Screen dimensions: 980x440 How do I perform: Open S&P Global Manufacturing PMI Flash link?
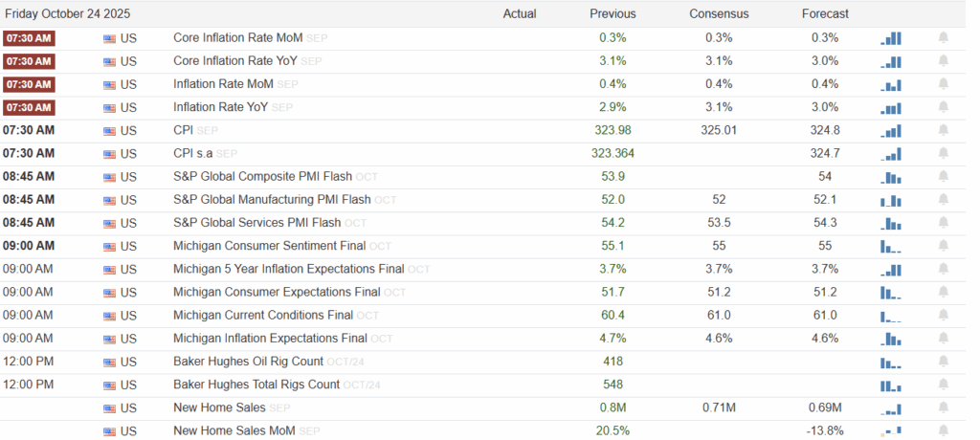click(272, 200)
